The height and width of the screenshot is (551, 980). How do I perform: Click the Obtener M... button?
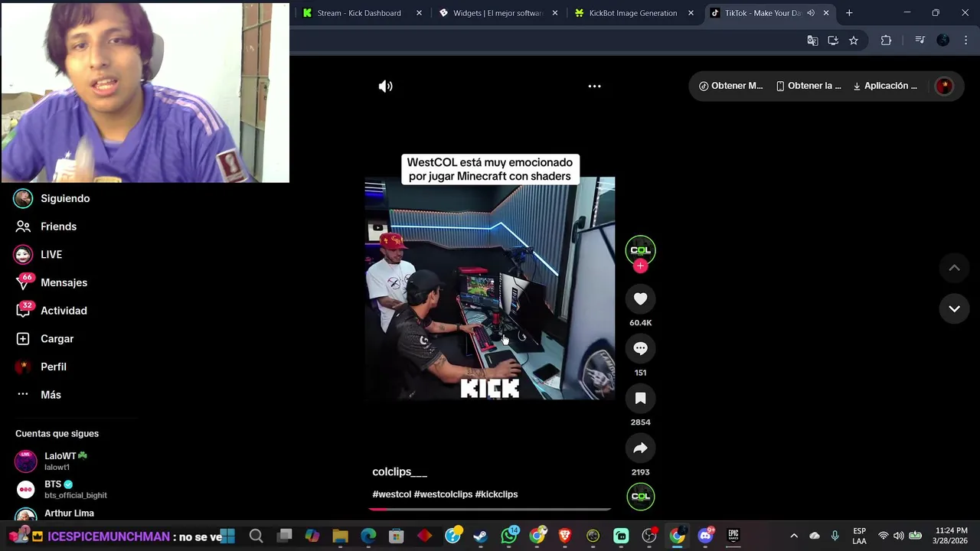730,86
